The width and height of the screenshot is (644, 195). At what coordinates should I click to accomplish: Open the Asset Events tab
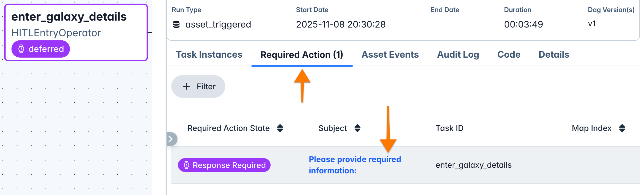390,54
